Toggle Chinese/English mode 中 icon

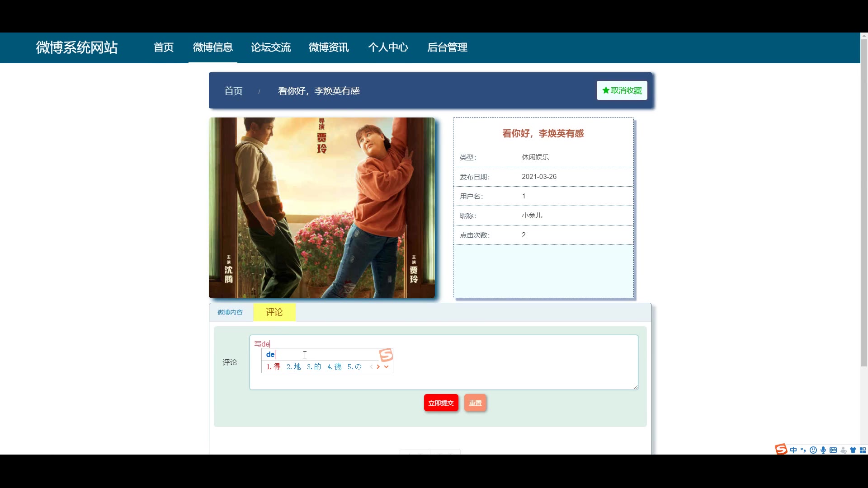[793, 450]
